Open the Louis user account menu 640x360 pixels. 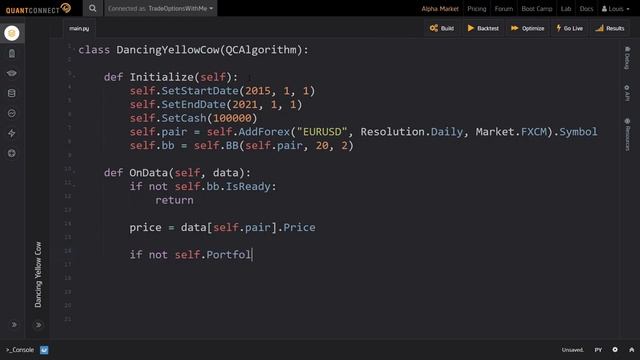coord(616,9)
